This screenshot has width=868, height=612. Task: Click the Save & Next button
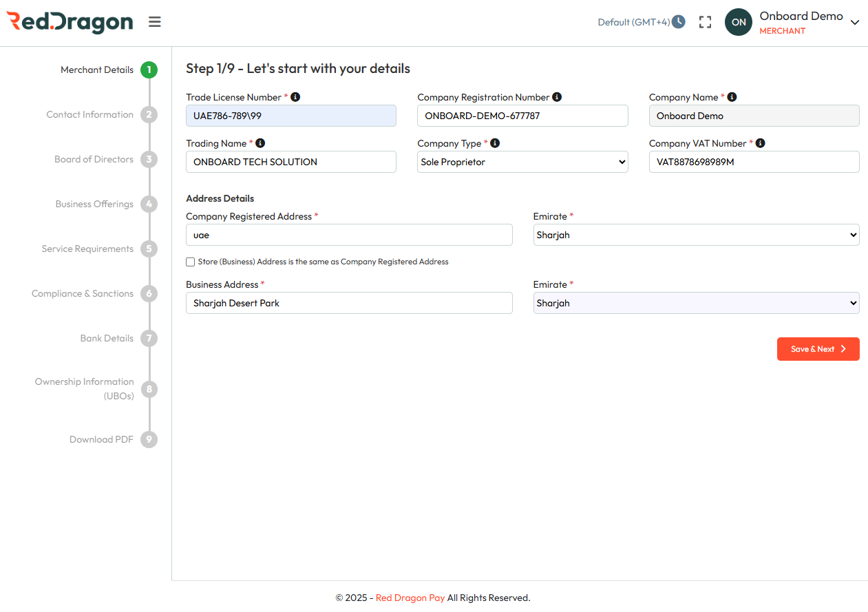[x=818, y=349]
